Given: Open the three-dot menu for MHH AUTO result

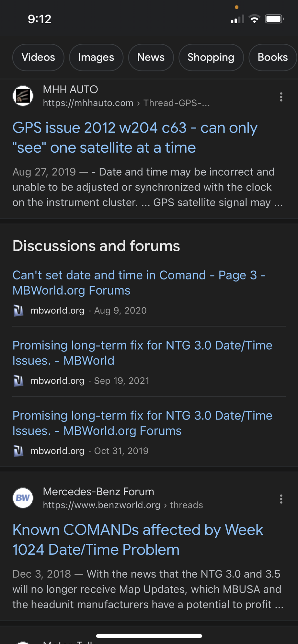Looking at the screenshot, I should (281, 97).
